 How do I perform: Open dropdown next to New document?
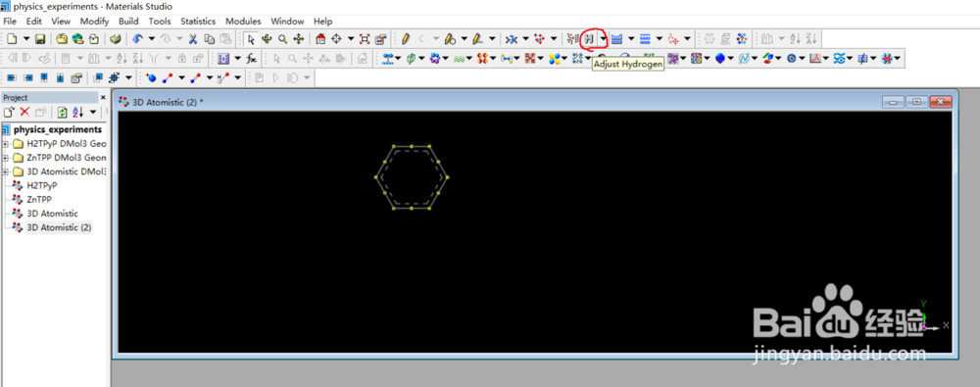click(x=26, y=39)
